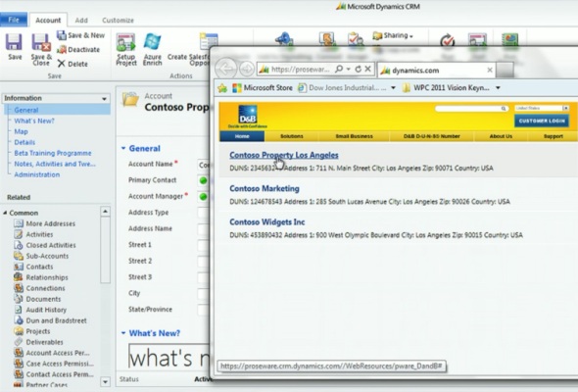Screen dimensions: 578x392
Task: Collapse the General form section
Action: [x=123, y=148]
